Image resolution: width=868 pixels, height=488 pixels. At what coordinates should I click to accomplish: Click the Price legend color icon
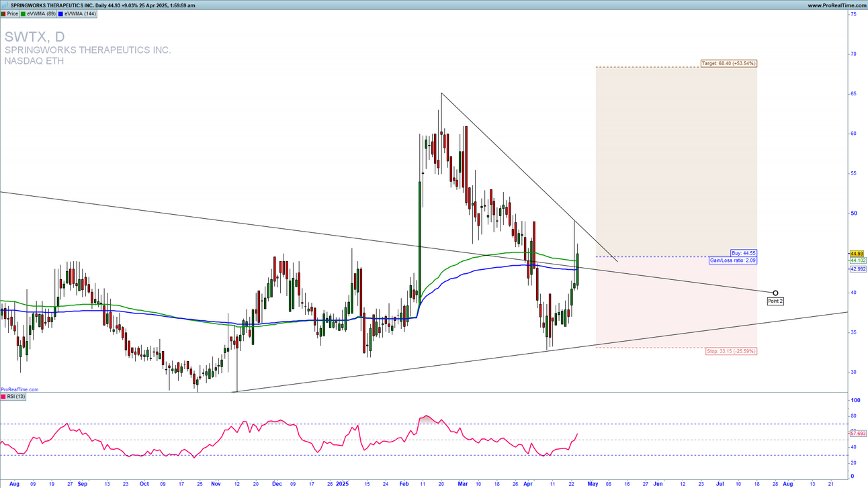click(x=4, y=13)
